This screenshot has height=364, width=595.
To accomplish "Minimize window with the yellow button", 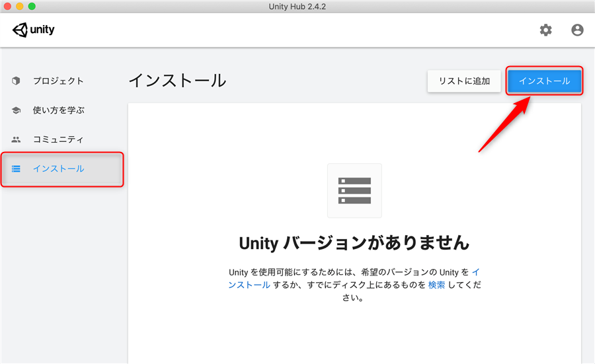I will tap(19, 6).
